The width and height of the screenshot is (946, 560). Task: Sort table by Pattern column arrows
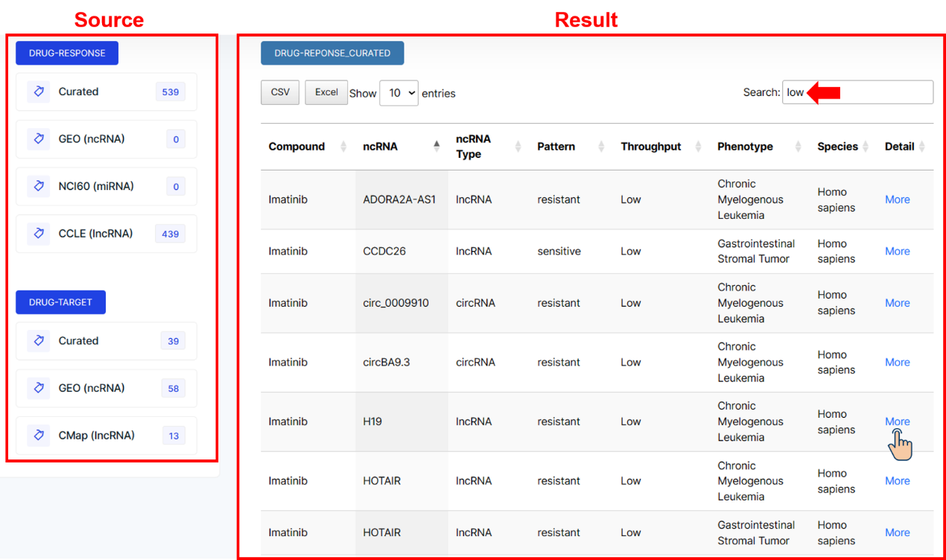pos(601,147)
